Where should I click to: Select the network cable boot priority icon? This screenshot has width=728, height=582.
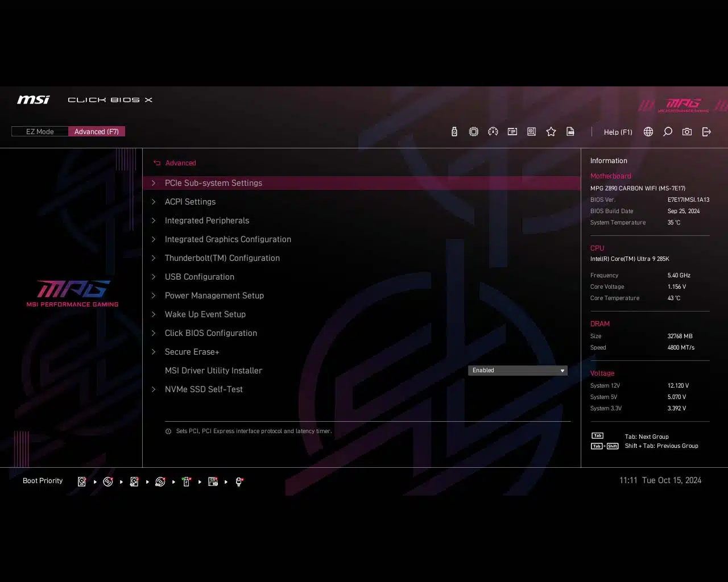coord(239,481)
